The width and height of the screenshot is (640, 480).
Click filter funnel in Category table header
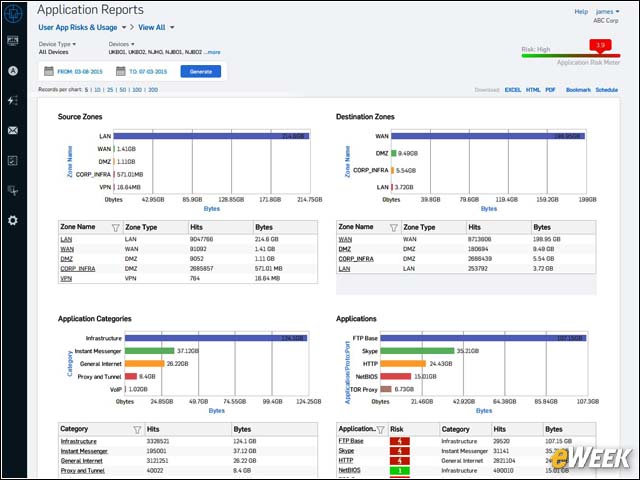click(137, 430)
